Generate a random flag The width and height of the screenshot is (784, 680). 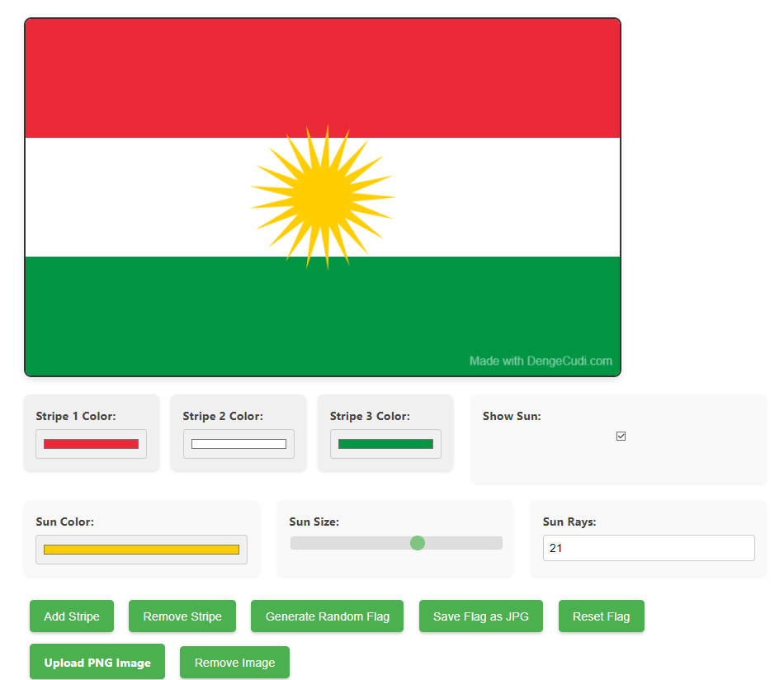327,616
